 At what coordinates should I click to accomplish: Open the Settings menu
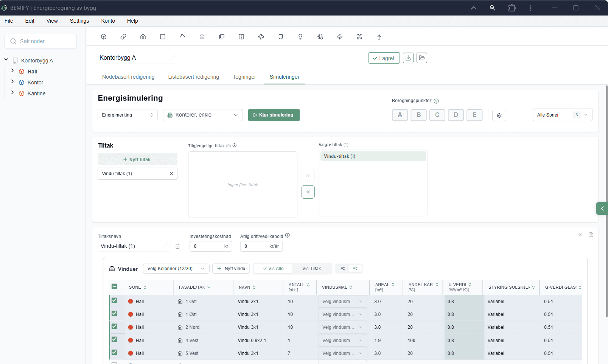[79, 21]
